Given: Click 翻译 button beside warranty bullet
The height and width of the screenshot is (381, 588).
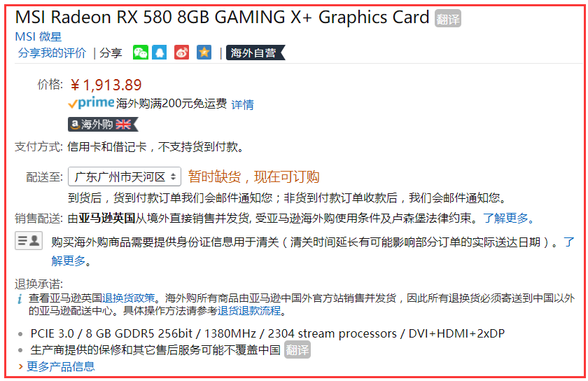Looking at the screenshot, I should coord(297,350).
